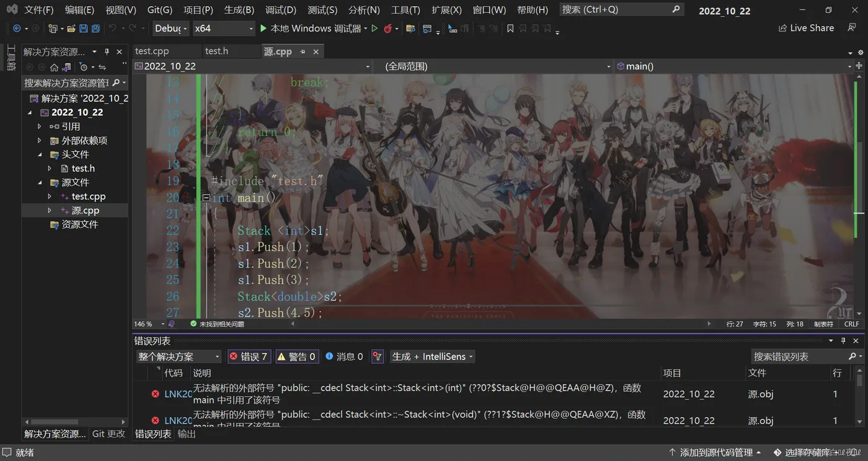Click the 代码 column header

tap(174, 373)
